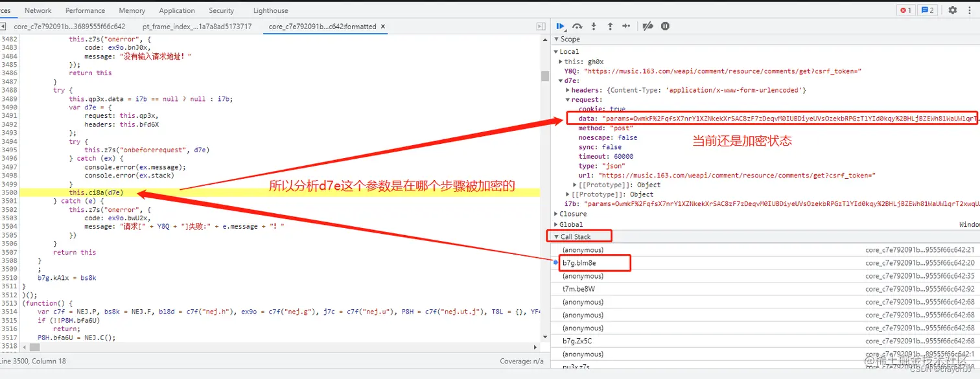Image resolution: width=980 pixels, height=379 pixels.
Task: Click line number 3495 in gutter
Action: (9, 150)
